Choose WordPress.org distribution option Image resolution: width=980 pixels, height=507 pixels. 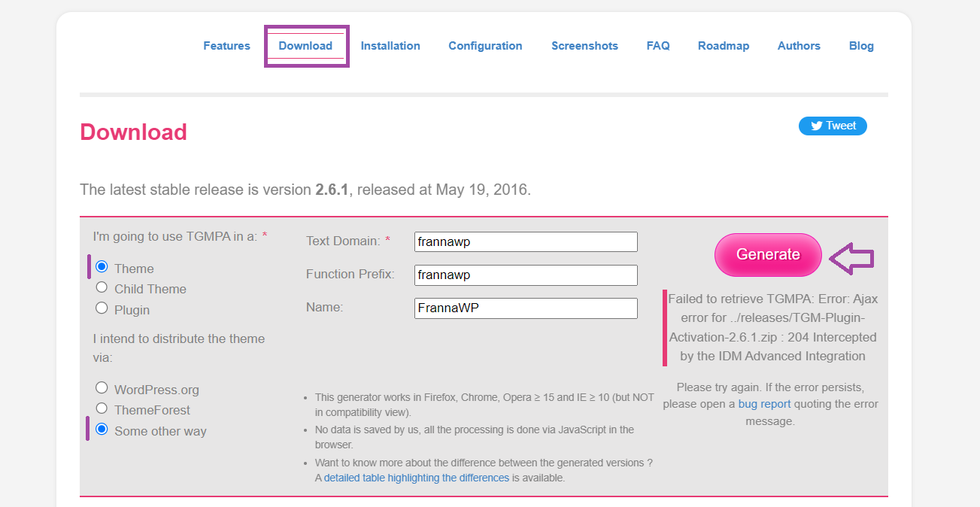(102, 388)
